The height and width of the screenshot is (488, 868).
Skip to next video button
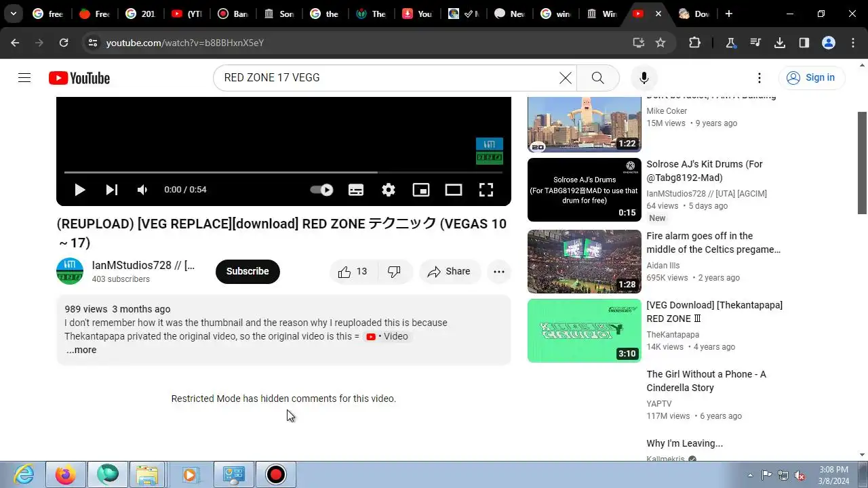(112, 190)
